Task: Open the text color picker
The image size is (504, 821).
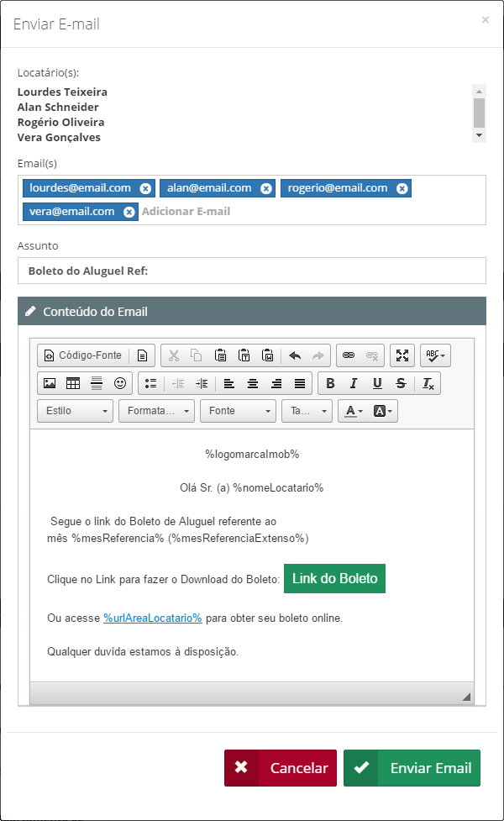Action: click(354, 411)
